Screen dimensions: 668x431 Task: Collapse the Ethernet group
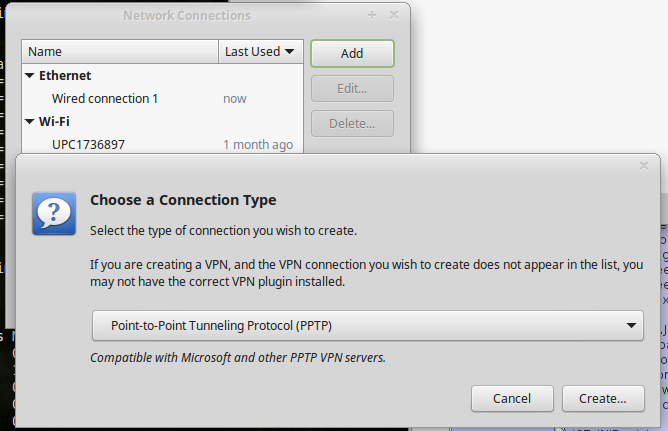[29, 75]
